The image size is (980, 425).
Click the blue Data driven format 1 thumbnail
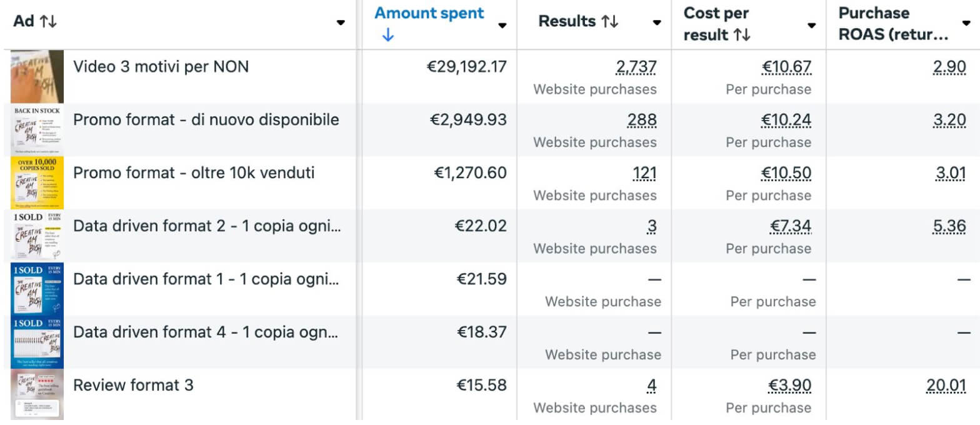tap(37, 289)
